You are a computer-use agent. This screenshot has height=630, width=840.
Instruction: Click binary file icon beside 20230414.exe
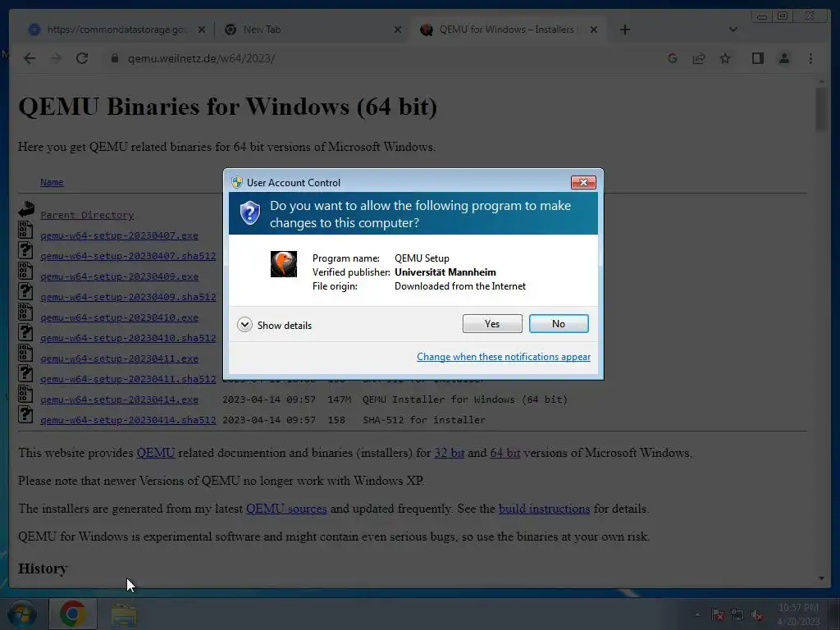tap(25, 394)
